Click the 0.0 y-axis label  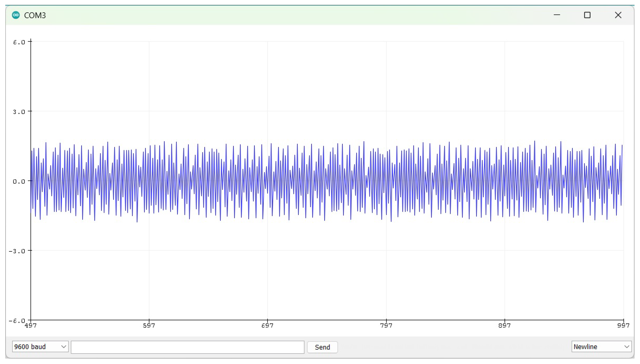[x=19, y=181]
